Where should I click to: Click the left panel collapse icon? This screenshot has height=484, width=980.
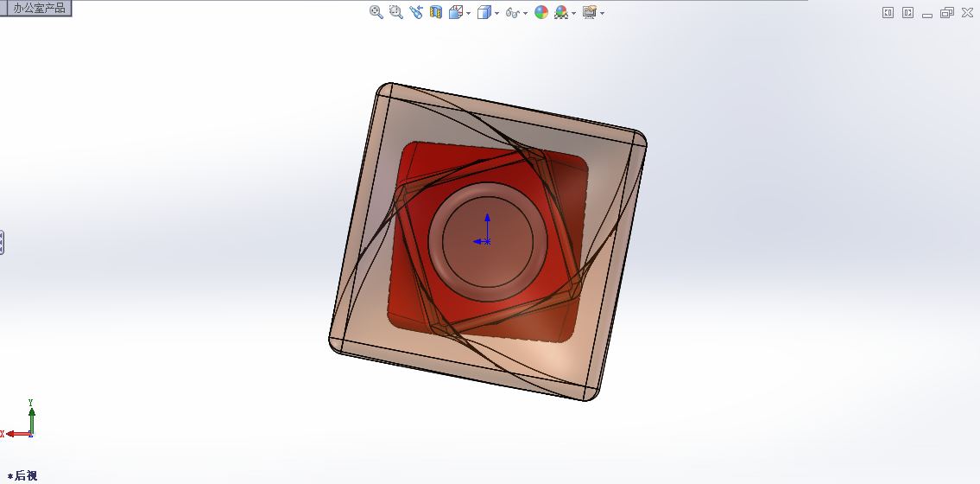coord(888,12)
